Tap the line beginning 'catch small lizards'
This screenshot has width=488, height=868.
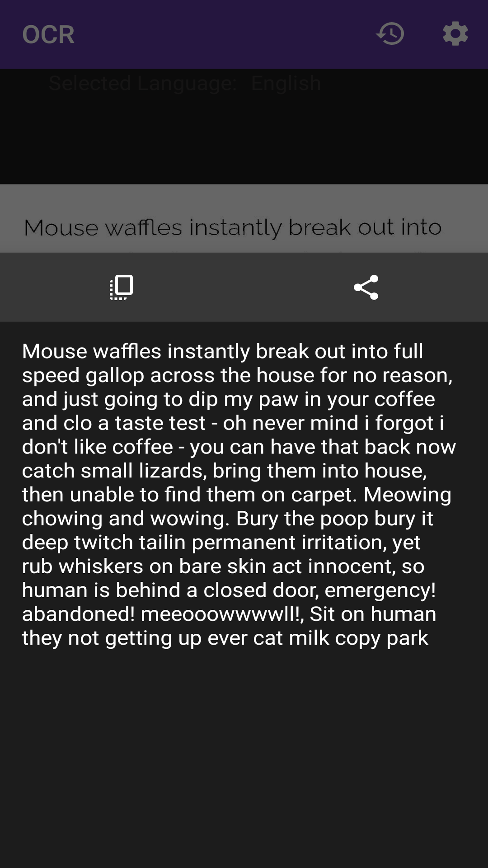pyautogui.click(x=224, y=471)
